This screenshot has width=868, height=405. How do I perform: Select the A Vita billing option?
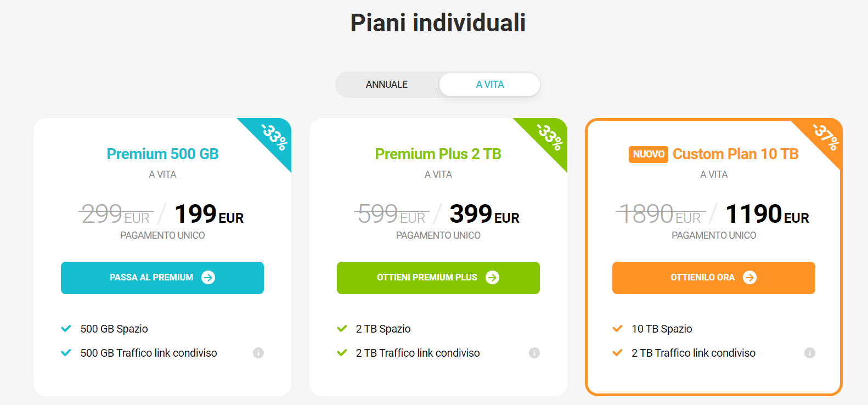(x=490, y=85)
